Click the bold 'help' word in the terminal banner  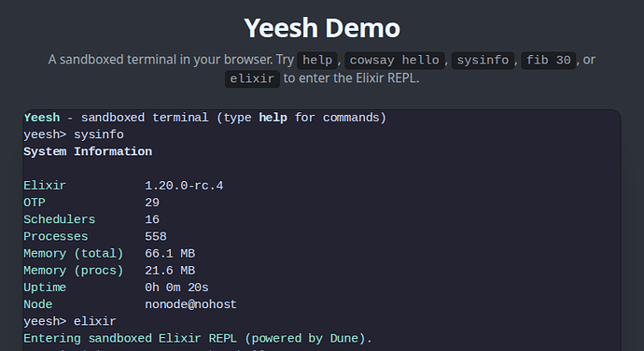273,118
